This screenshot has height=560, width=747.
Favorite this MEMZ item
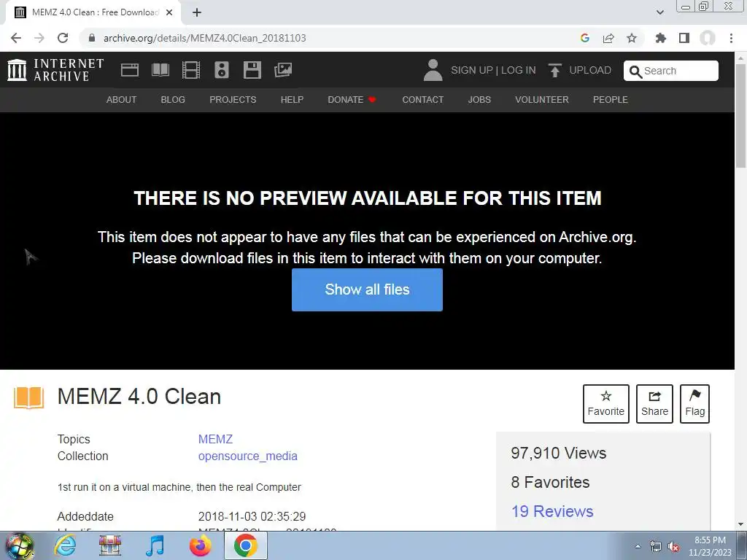coord(606,403)
